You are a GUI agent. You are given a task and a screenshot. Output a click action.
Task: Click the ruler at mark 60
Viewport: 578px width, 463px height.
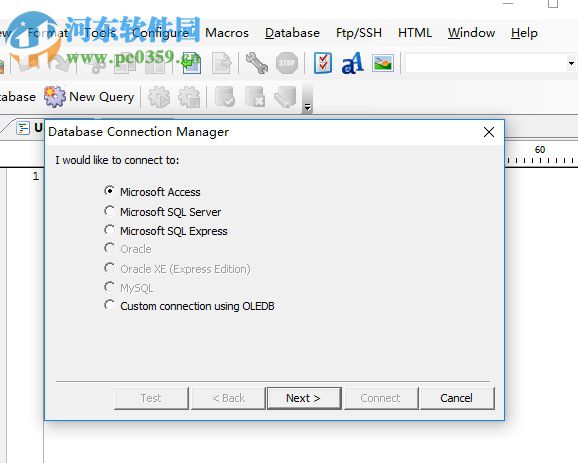click(x=540, y=150)
